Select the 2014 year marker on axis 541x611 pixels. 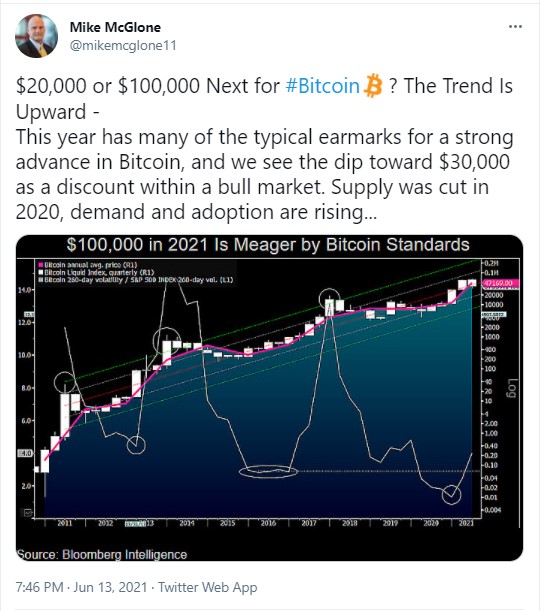[187, 523]
